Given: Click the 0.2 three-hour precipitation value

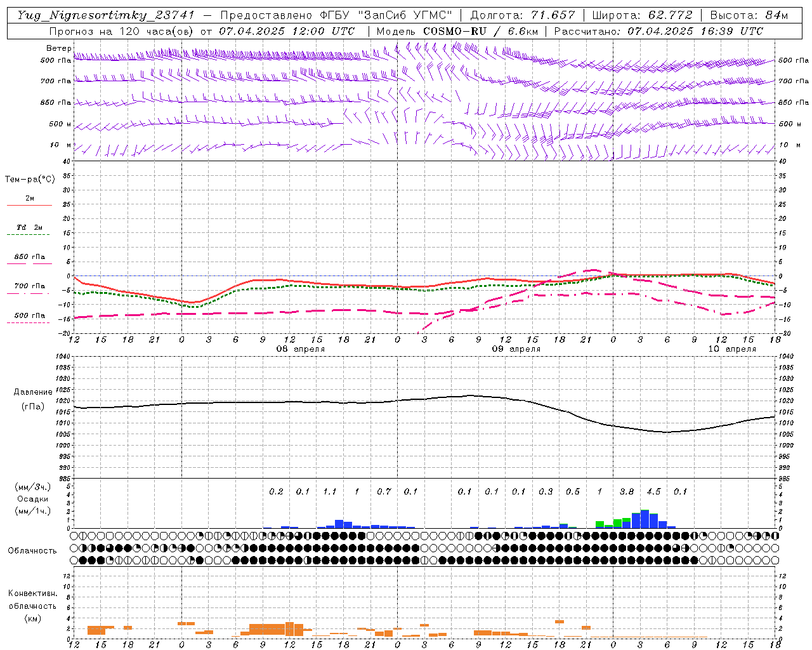Looking at the screenshot, I should point(276,491).
